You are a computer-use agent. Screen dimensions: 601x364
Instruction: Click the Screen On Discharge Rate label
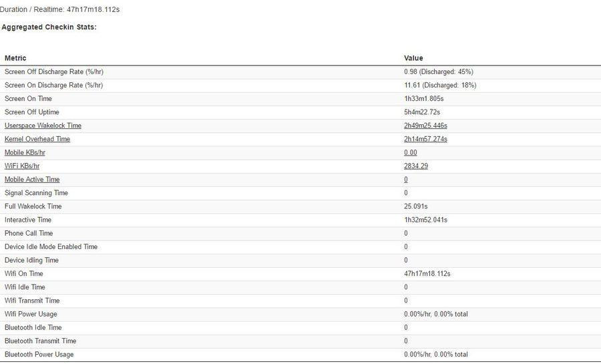point(53,85)
